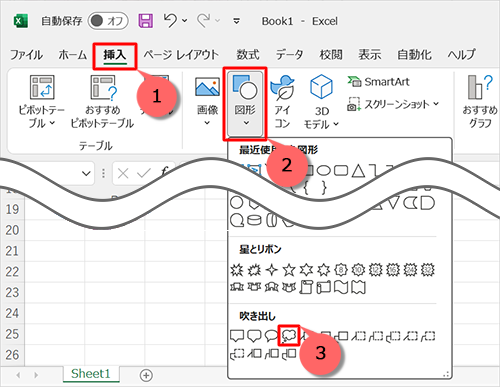This screenshot has height=387, width=500.
Task: Open the データ tab
Action: [x=289, y=55]
